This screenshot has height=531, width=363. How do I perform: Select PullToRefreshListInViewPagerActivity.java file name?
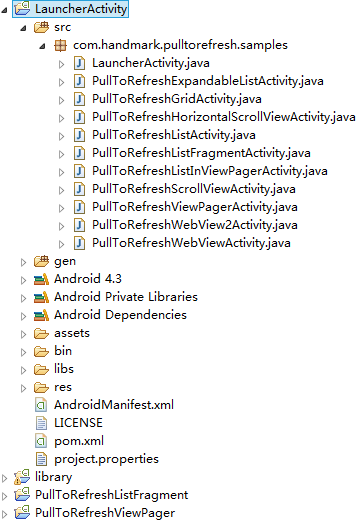(210, 171)
